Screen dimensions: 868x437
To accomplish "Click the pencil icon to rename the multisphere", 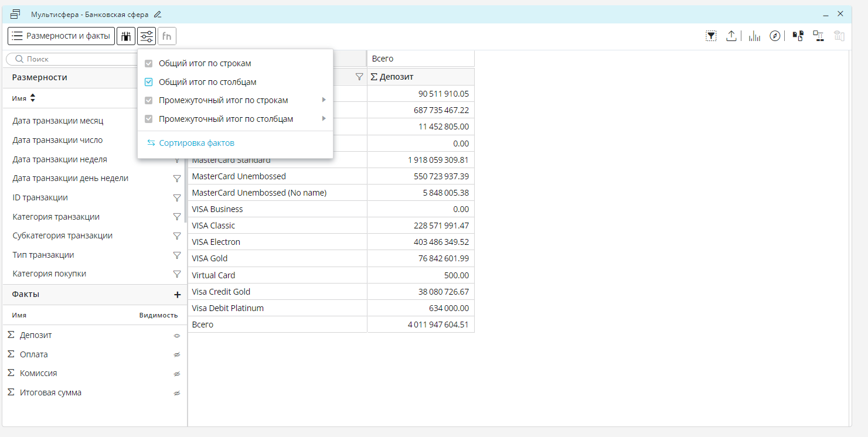I will tap(158, 15).
